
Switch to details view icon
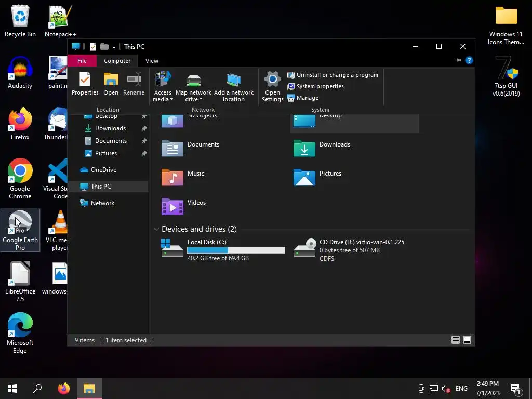455,340
